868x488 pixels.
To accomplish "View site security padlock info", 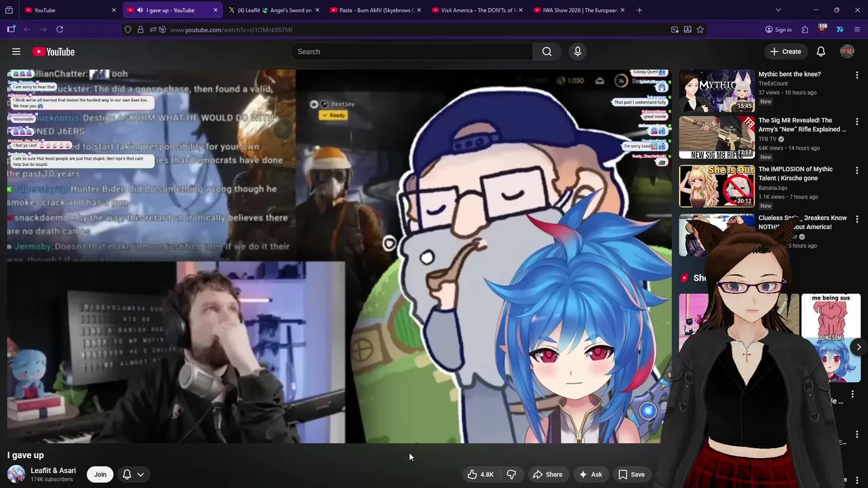I will click(140, 29).
